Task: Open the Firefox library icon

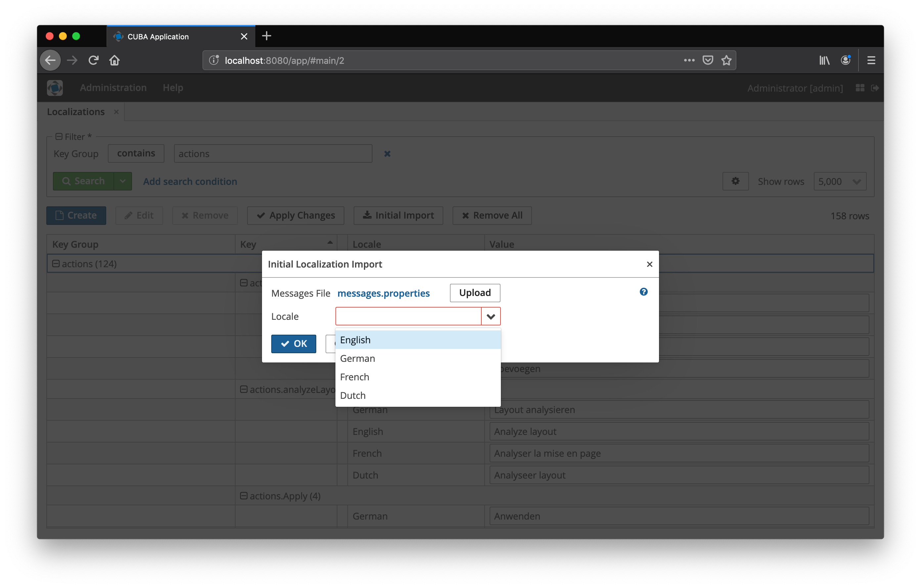Action: pos(824,61)
